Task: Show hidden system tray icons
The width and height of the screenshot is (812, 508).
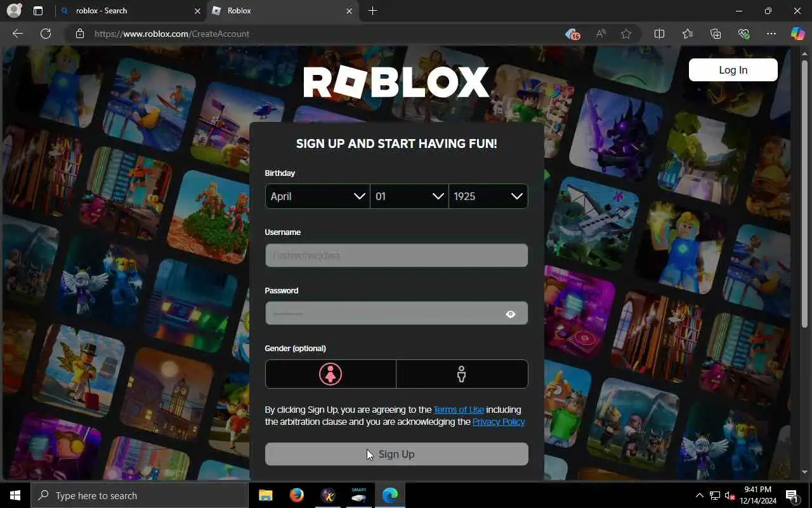Action: [700, 495]
